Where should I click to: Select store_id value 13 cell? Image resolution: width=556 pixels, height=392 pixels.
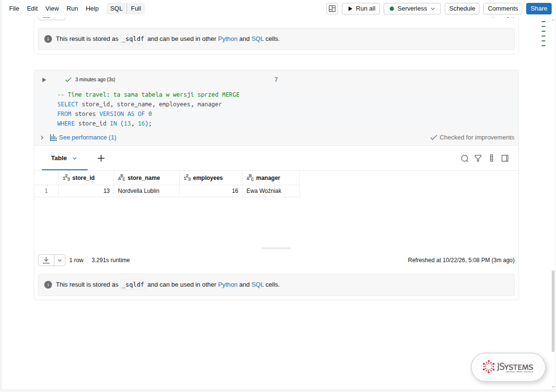(86, 191)
